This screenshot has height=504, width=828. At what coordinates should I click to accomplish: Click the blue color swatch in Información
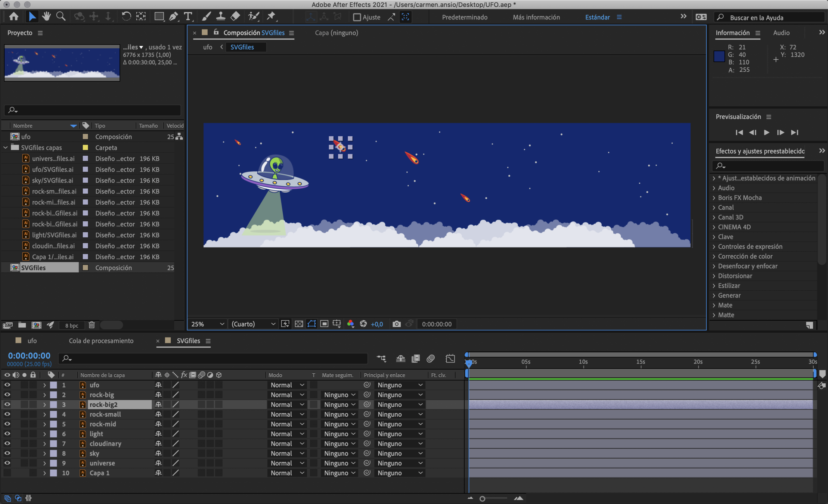tap(719, 57)
